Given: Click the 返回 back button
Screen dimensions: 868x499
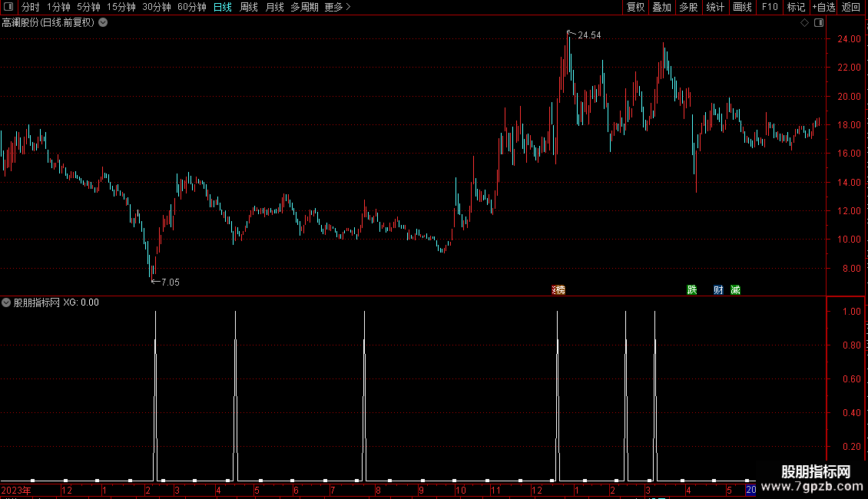Looking at the screenshot, I should (851, 7).
